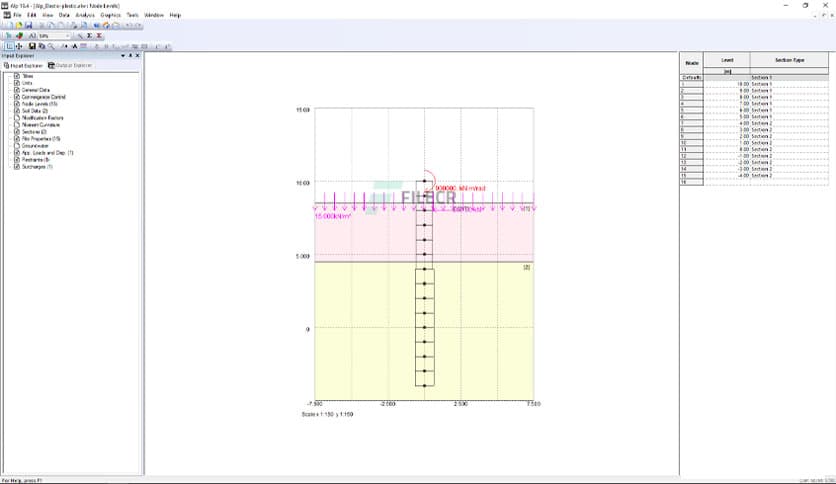Image resolution: width=836 pixels, height=484 pixels.
Task: Switch to the Input Explorer tab
Action: pos(23,66)
